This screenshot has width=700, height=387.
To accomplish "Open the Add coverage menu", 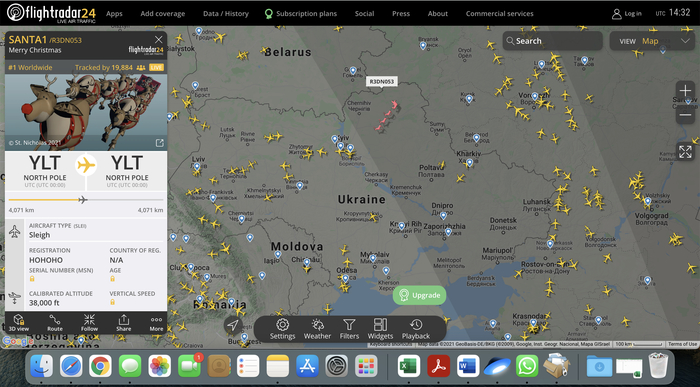I will coord(162,14).
